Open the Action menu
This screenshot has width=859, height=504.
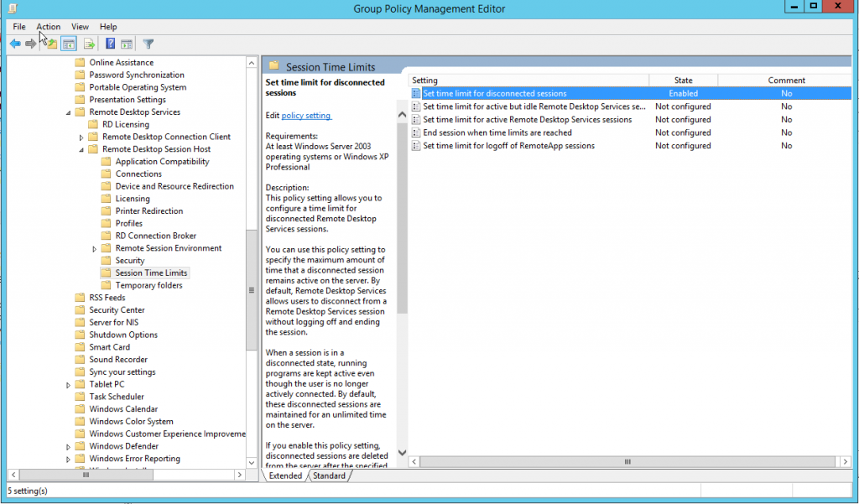pyautogui.click(x=48, y=26)
